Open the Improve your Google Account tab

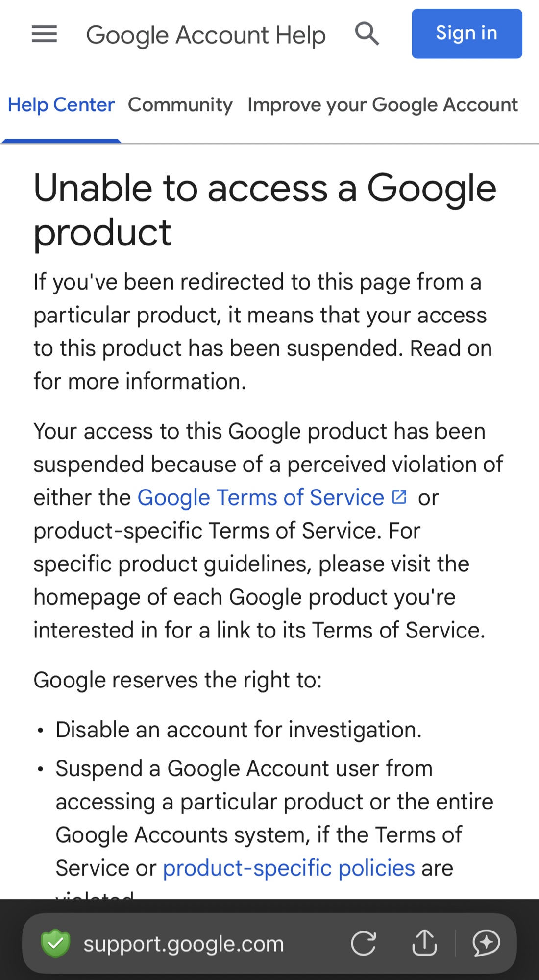[x=382, y=105]
